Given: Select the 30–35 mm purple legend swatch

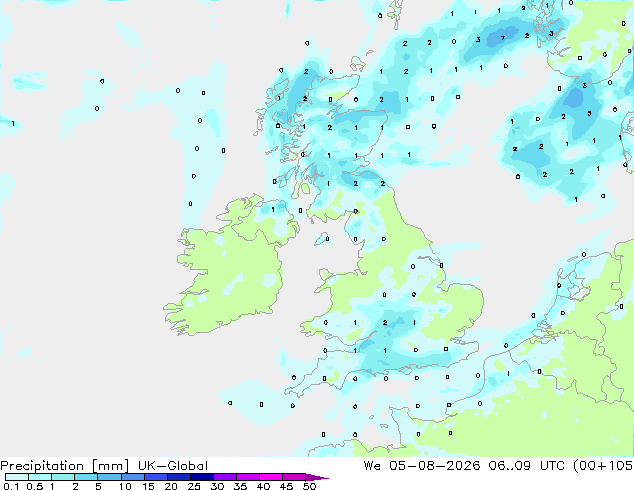Looking at the screenshot, I should pyautogui.click(x=225, y=477).
